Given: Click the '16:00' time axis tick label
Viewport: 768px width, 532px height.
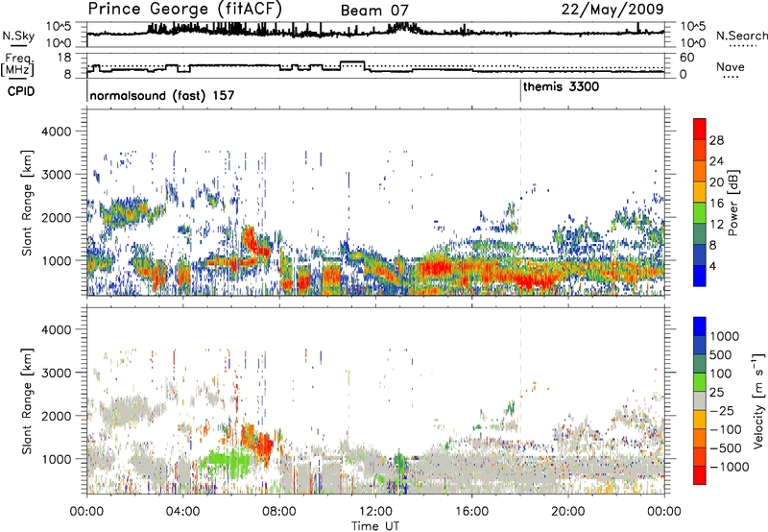Looking at the screenshot, I should (471, 512).
